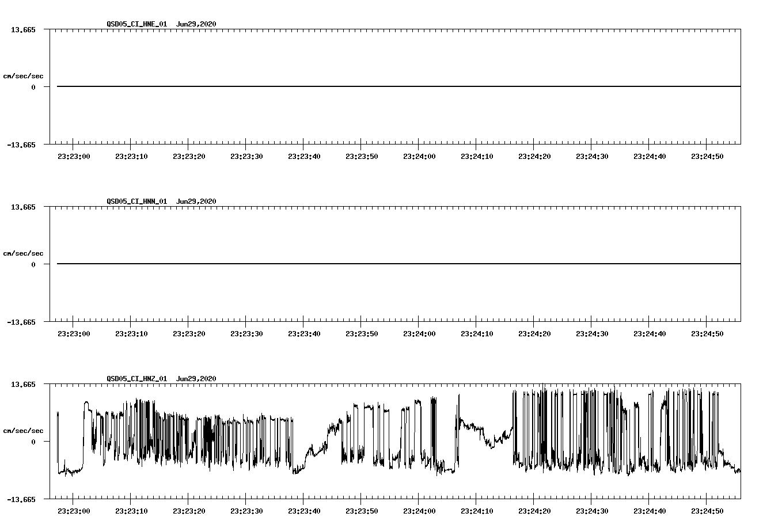This screenshot has height=532, width=782.
Task: Click the 13.665 upper limit on HNN axis
Action: (23, 207)
